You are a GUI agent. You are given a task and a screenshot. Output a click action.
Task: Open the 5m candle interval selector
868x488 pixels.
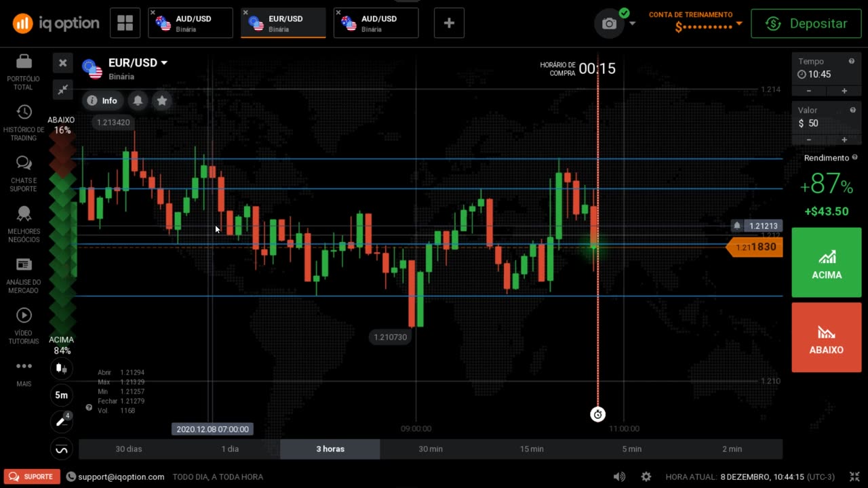pyautogui.click(x=61, y=395)
